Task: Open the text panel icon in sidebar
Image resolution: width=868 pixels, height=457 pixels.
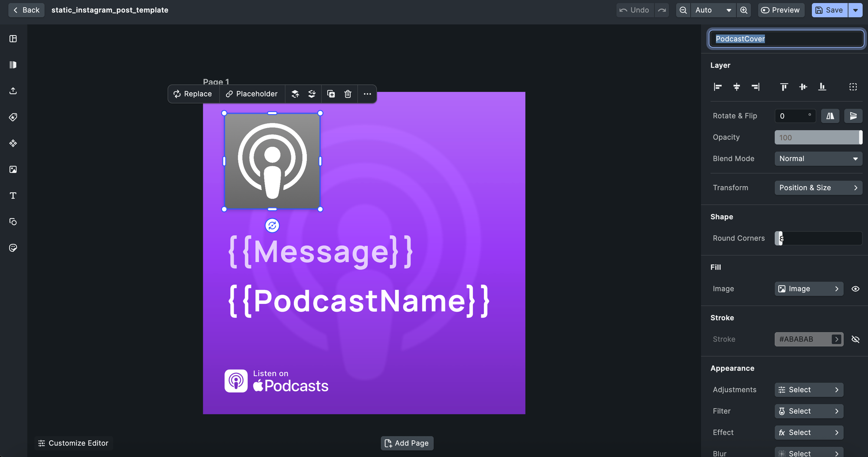Action: point(13,196)
